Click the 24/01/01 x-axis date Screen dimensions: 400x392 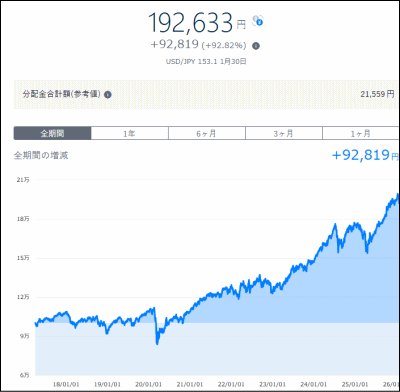coord(314,384)
